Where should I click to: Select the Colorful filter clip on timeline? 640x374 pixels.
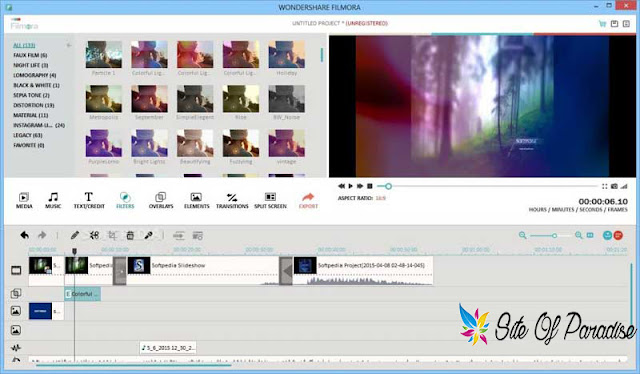(x=82, y=294)
